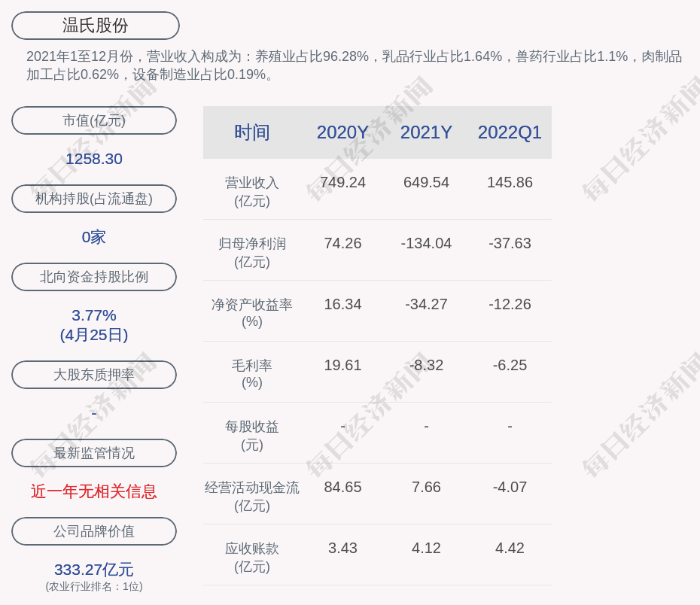Click the 净资产收益率(%) row label
The height and width of the screenshot is (605, 700).
point(252,313)
